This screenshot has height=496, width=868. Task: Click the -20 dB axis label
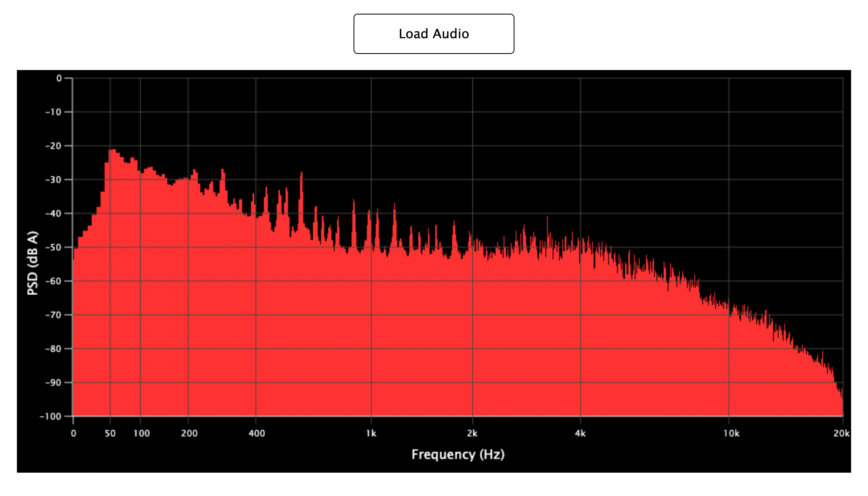[53, 146]
